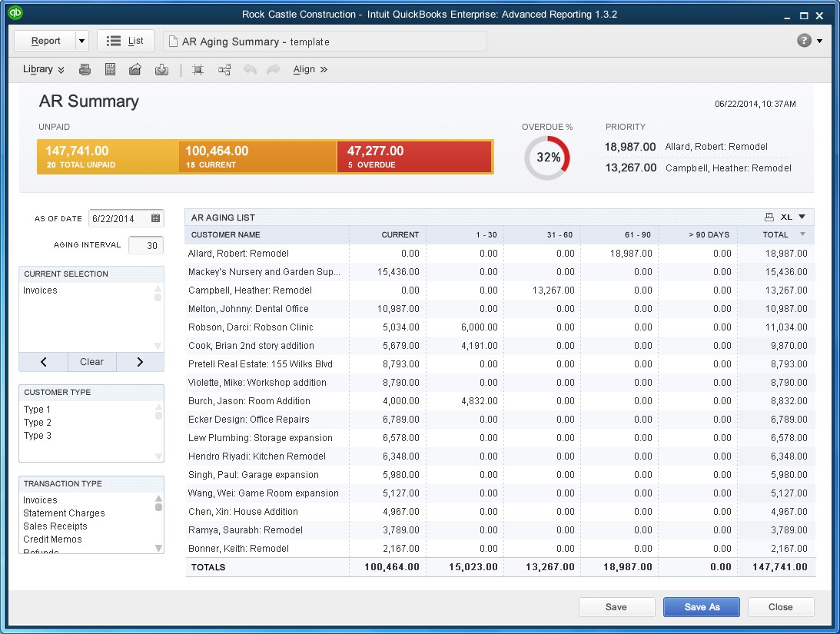Click the Report button

coord(45,41)
